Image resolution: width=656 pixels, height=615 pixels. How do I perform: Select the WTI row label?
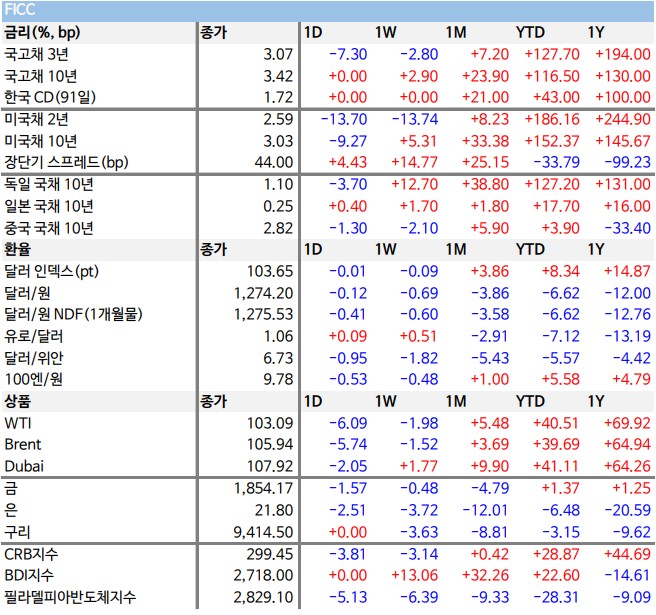click(x=18, y=423)
